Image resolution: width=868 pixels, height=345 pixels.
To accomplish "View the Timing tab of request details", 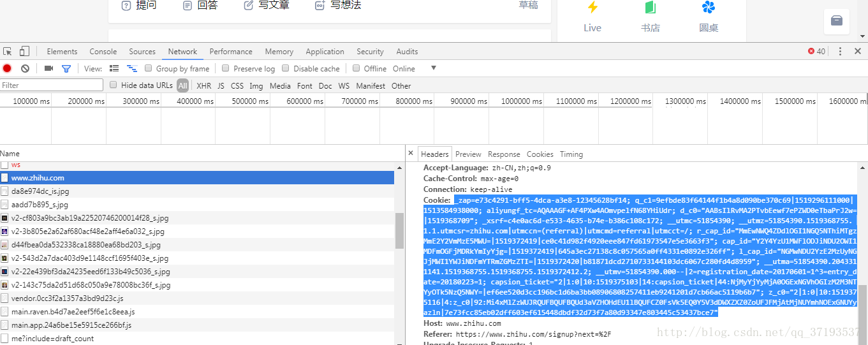I will (571, 154).
